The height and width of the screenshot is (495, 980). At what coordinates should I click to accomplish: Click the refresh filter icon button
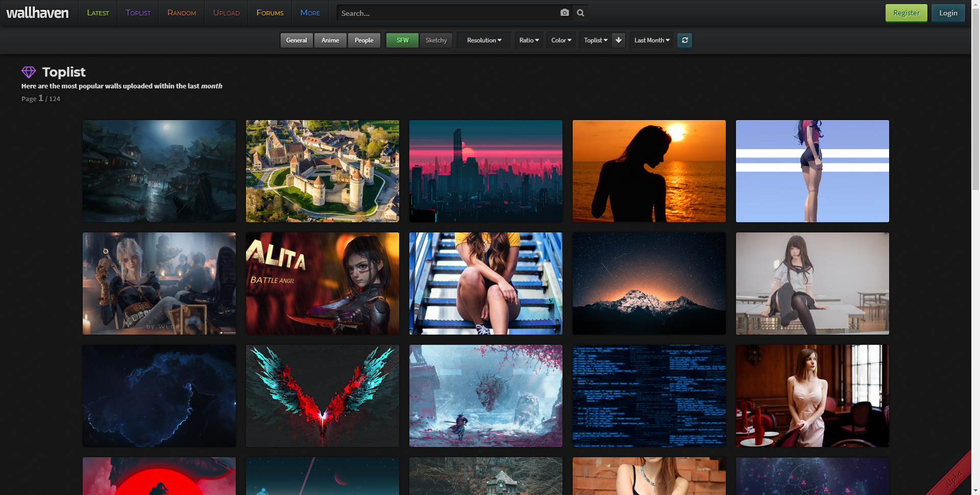pyautogui.click(x=685, y=40)
